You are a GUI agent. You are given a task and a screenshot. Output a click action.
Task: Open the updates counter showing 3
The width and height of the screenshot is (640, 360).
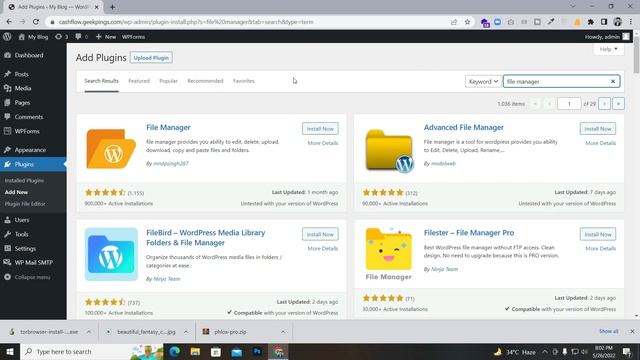[62, 37]
